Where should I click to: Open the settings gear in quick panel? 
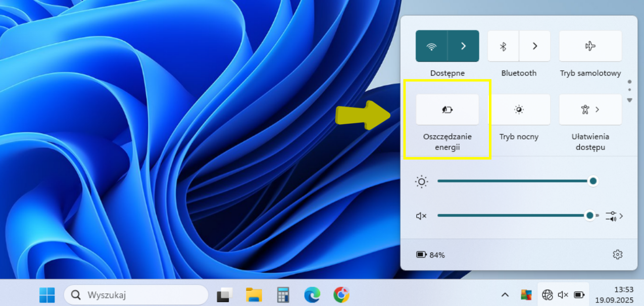617,254
